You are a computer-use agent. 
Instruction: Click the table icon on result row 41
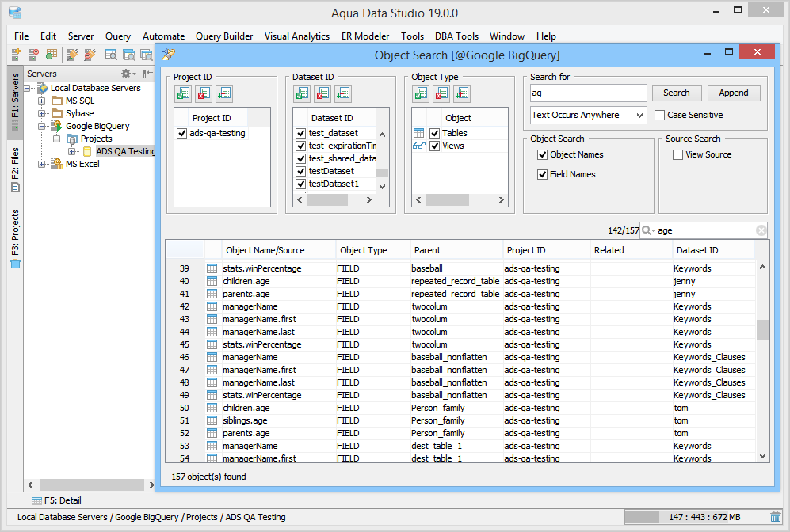tap(212, 294)
